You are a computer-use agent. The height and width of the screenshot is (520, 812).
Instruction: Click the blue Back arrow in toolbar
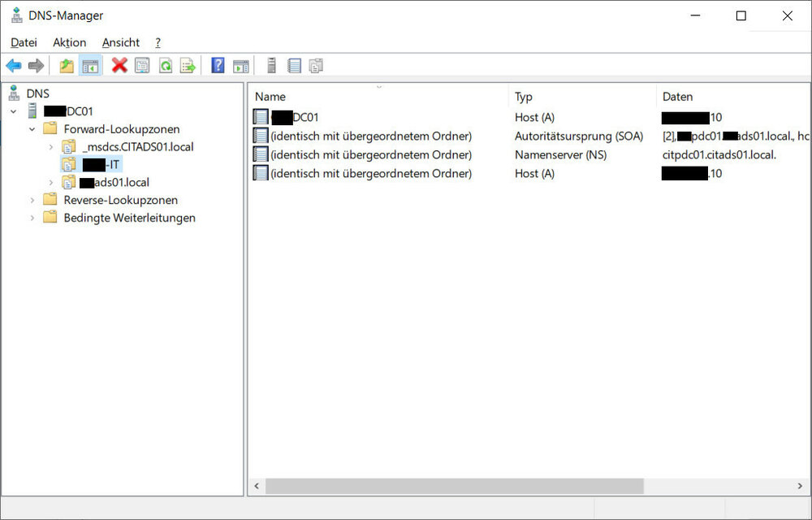click(14, 66)
